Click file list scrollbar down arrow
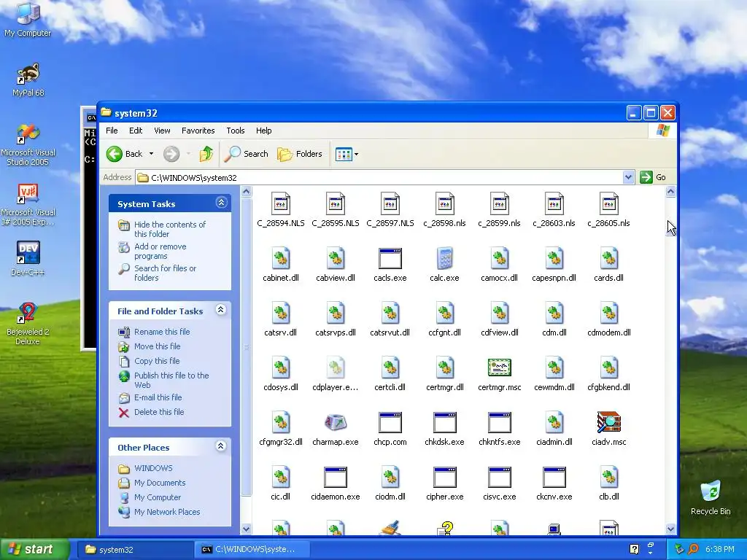 click(x=670, y=529)
